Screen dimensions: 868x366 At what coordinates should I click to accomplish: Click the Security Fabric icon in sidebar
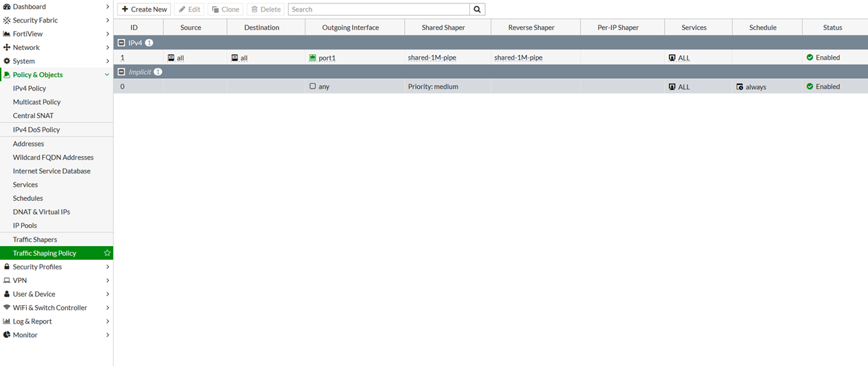7,21
